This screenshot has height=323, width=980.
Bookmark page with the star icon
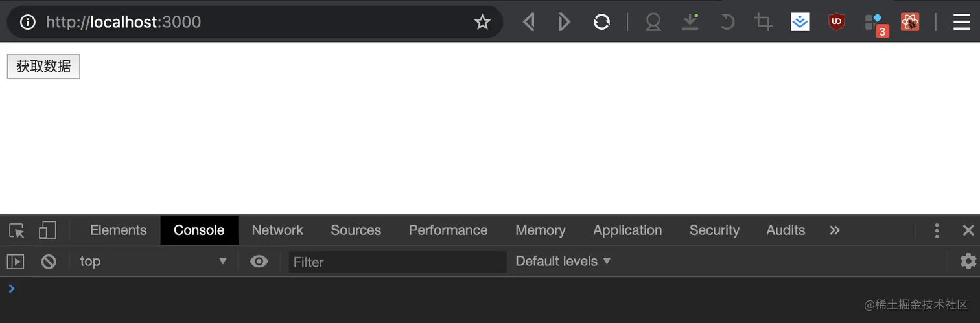[482, 22]
